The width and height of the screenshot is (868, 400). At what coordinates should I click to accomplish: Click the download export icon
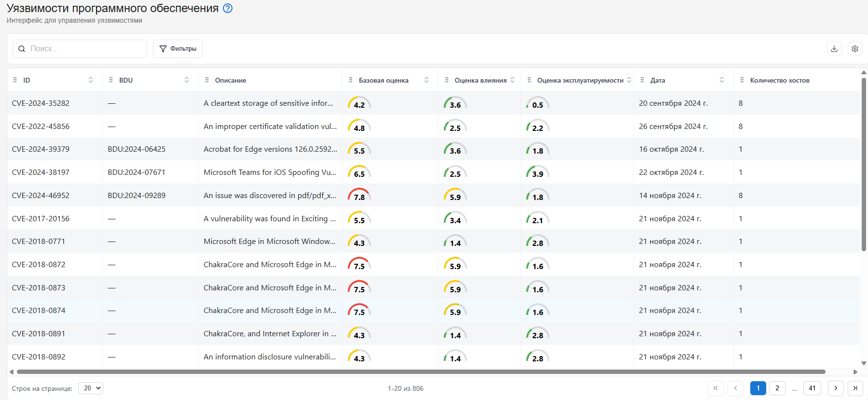834,49
